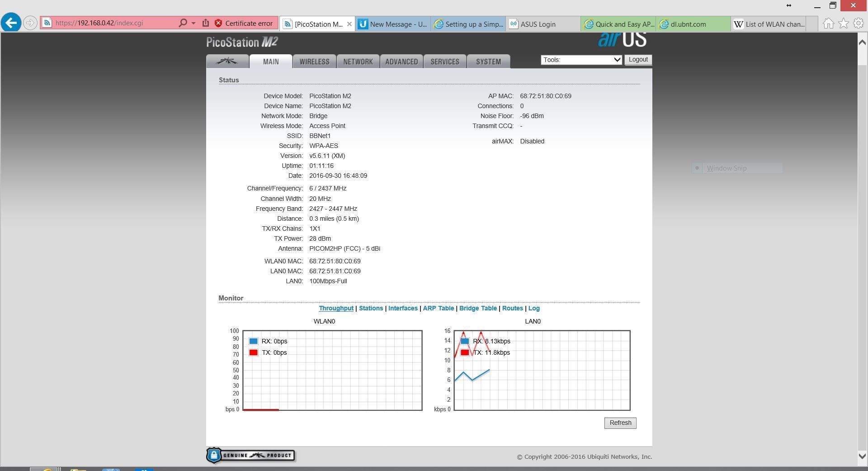Click the LAN0 RX blue legend swatch
Viewport: 868px width, 471px height.
point(465,341)
